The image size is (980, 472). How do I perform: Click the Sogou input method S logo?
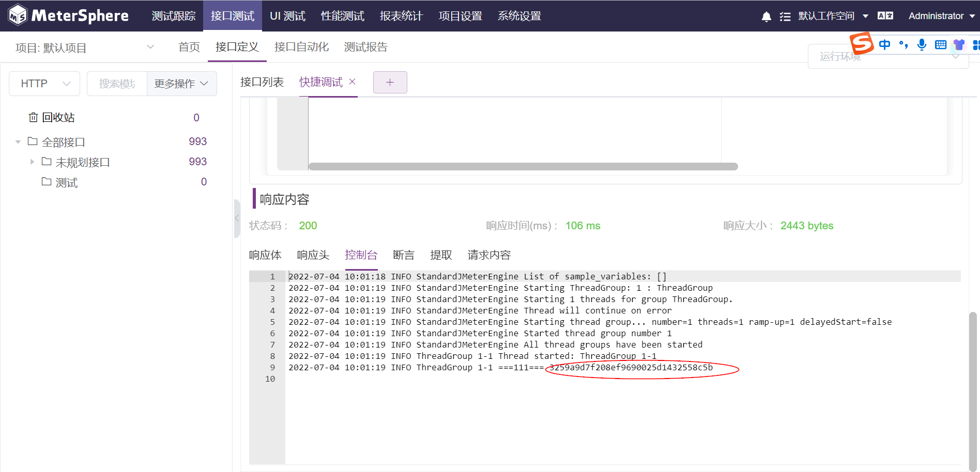tap(862, 43)
